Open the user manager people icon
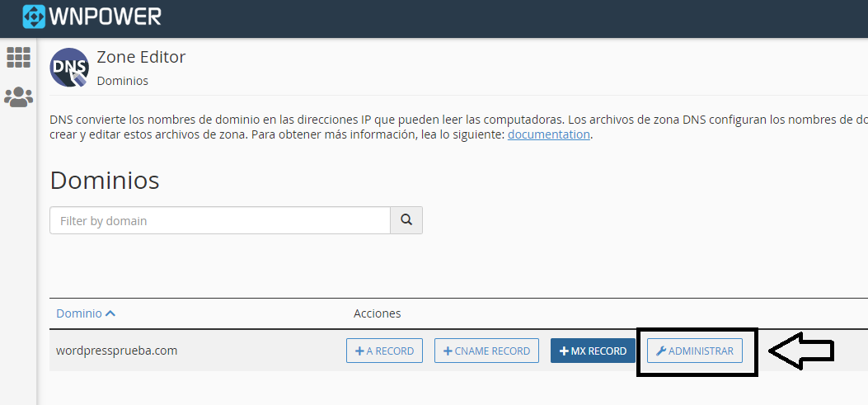The image size is (868, 405). click(18, 97)
